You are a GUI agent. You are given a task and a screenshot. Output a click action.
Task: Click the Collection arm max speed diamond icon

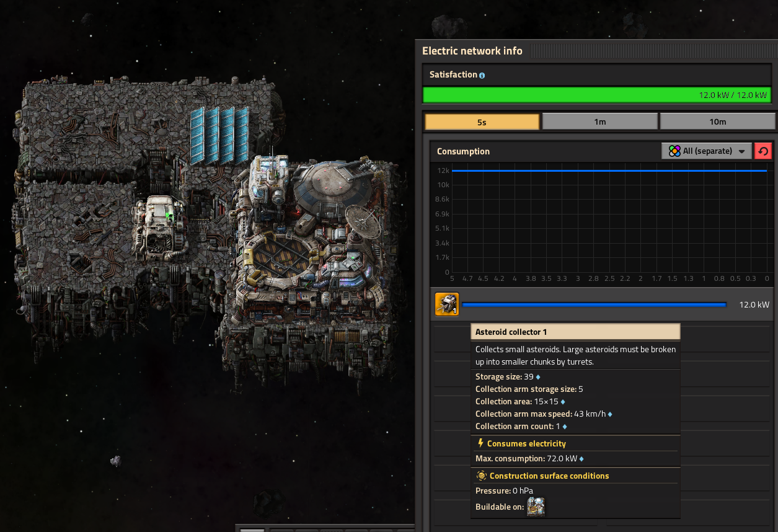click(610, 414)
